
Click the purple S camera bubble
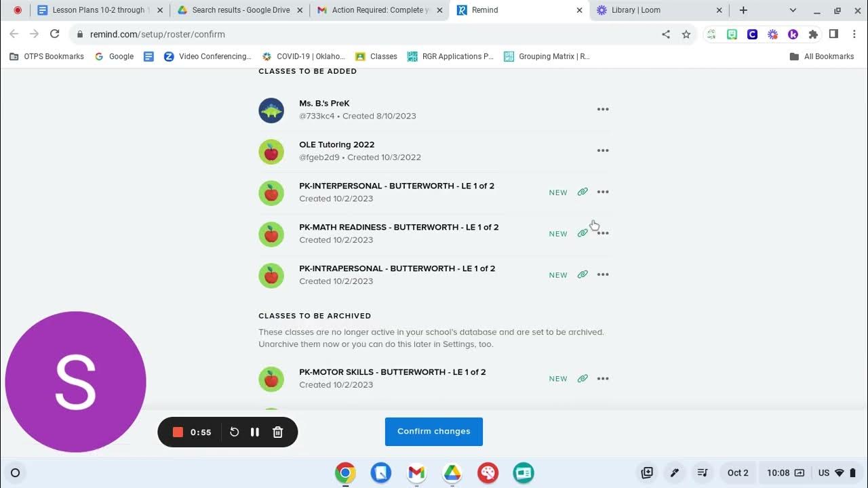pos(75,382)
